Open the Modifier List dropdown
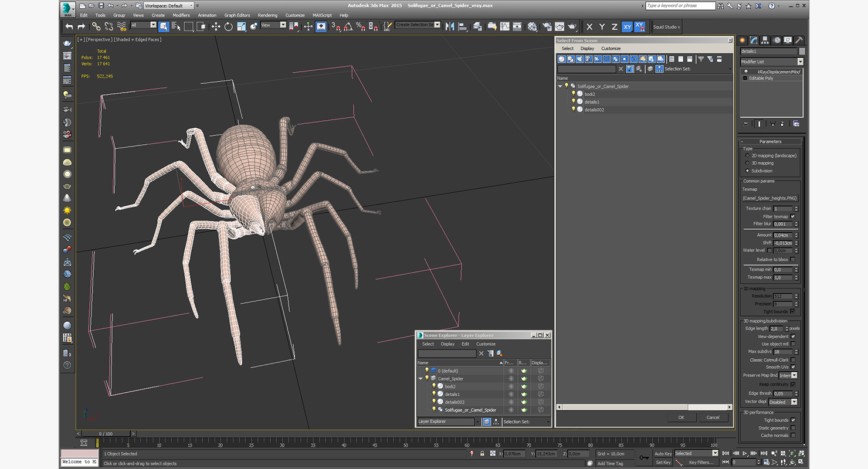 tap(772, 62)
